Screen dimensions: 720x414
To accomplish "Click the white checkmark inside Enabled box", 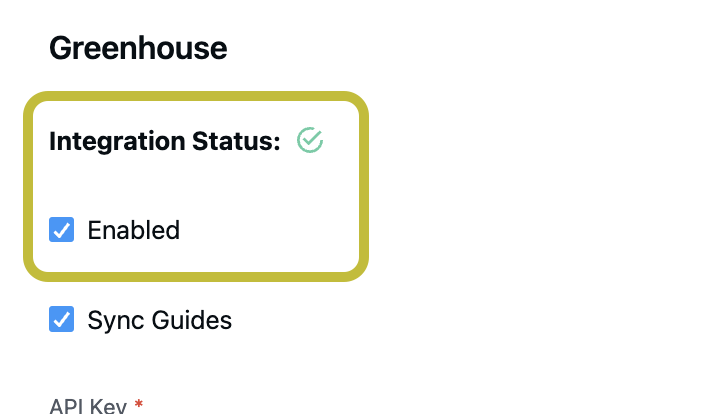I will click(x=62, y=230).
